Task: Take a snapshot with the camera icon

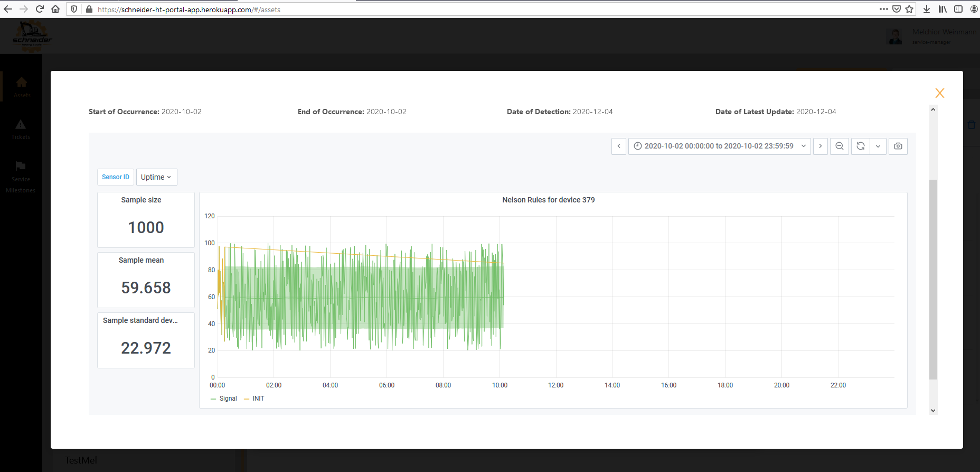Action: pos(898,146)
